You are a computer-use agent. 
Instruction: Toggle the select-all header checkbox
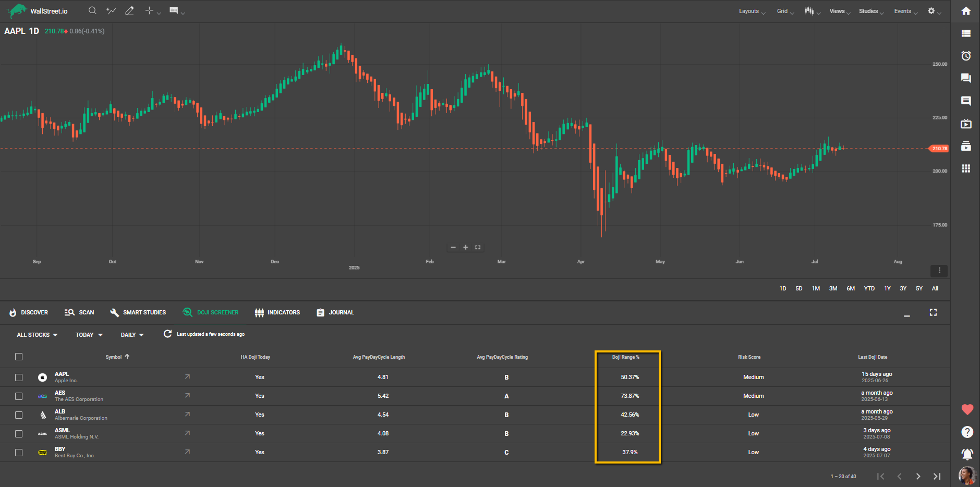click(19, 357)
